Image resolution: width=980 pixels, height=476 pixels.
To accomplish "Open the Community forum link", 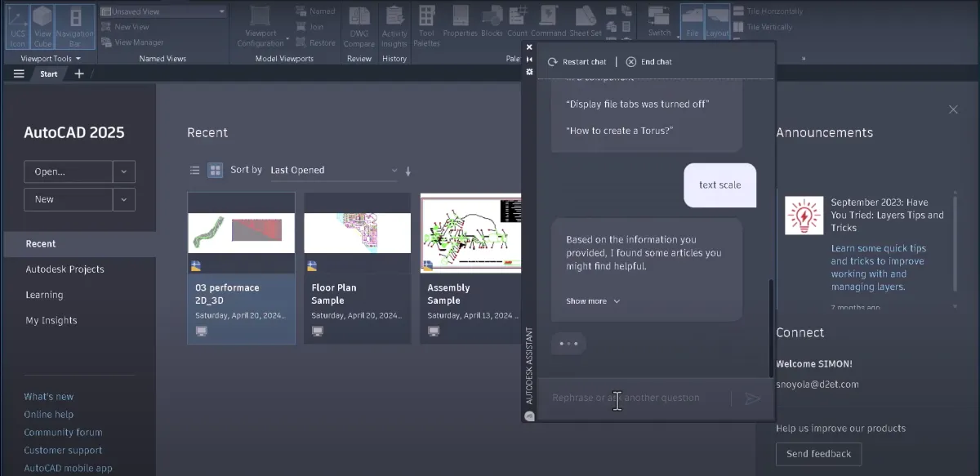I will pos(63,433).
